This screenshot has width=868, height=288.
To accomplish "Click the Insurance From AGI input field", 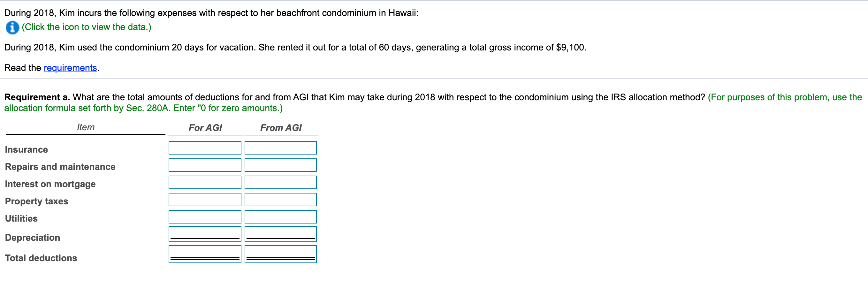I will (x=281, y=148).
